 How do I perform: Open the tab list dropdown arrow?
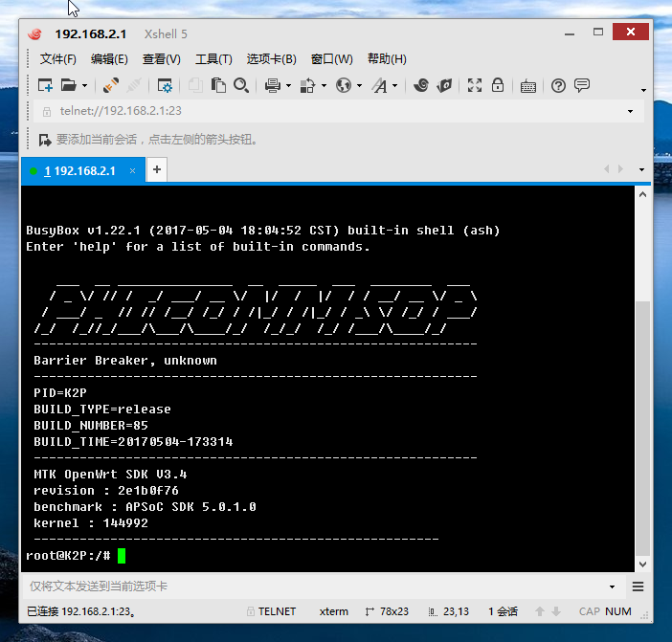click(641, 169)
